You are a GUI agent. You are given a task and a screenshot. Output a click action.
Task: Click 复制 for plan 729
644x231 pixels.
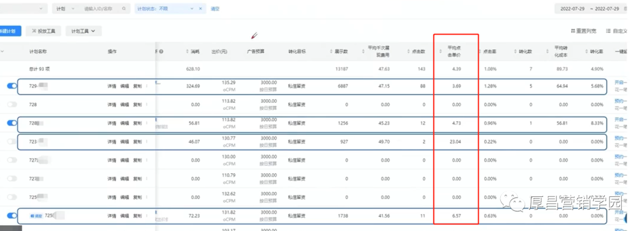click(x=137, y=87)
